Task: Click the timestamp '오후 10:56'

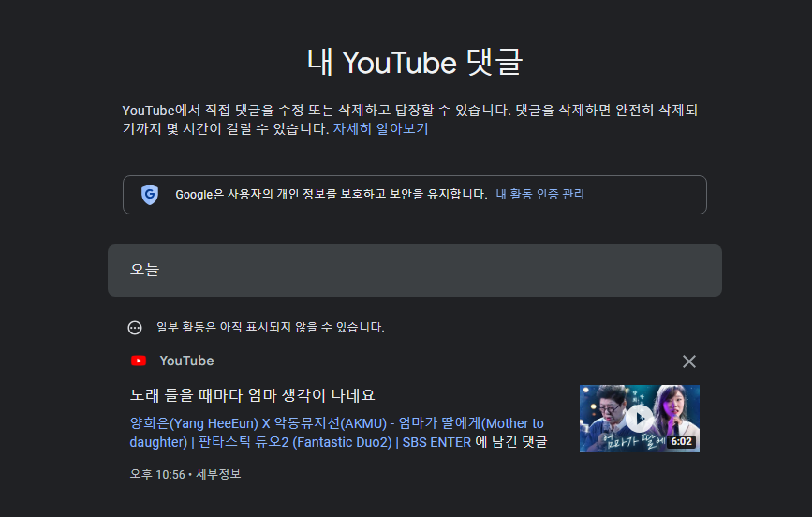Action: click(157, 474)
